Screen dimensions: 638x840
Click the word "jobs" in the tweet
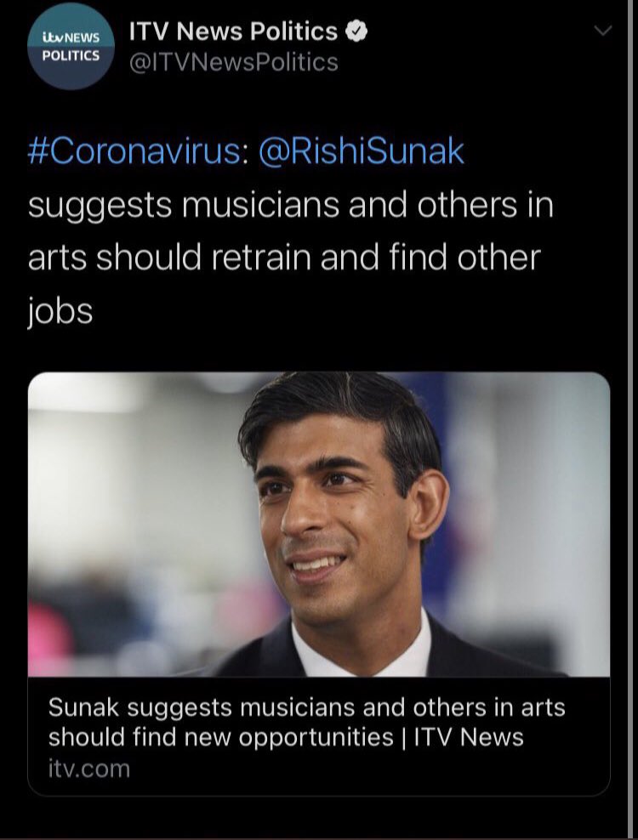(60, 311)
